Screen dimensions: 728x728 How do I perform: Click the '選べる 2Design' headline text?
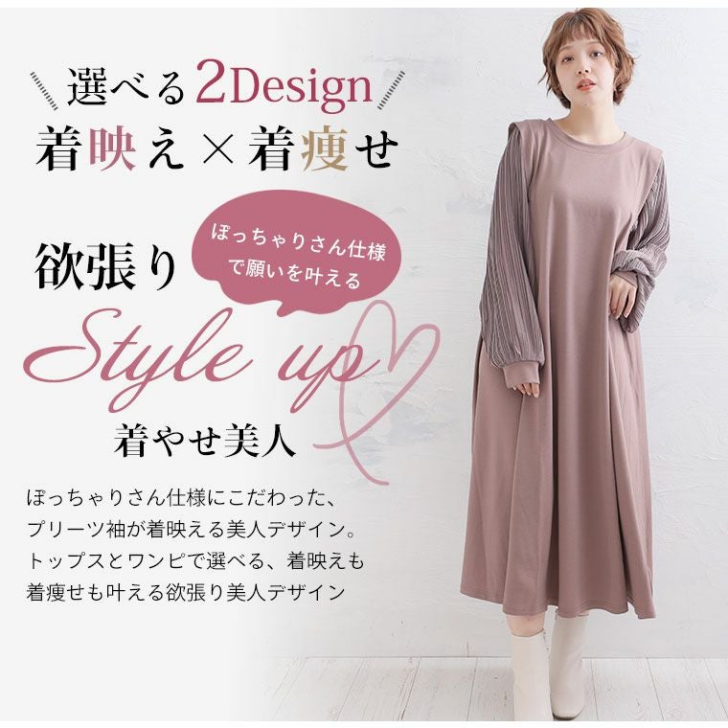219,87
